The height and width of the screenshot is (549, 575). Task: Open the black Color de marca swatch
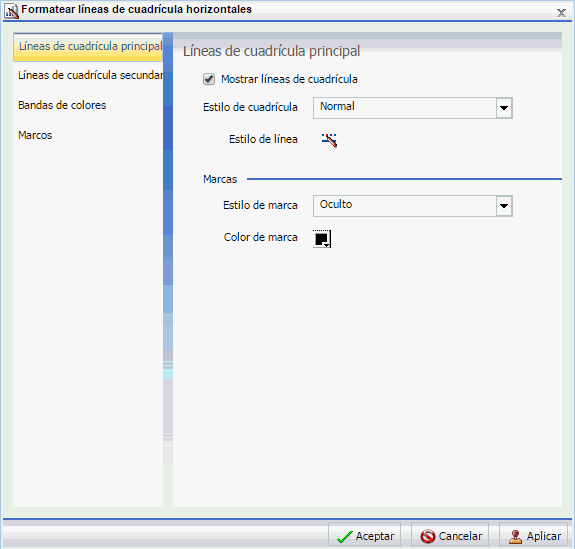coord(322,239)
